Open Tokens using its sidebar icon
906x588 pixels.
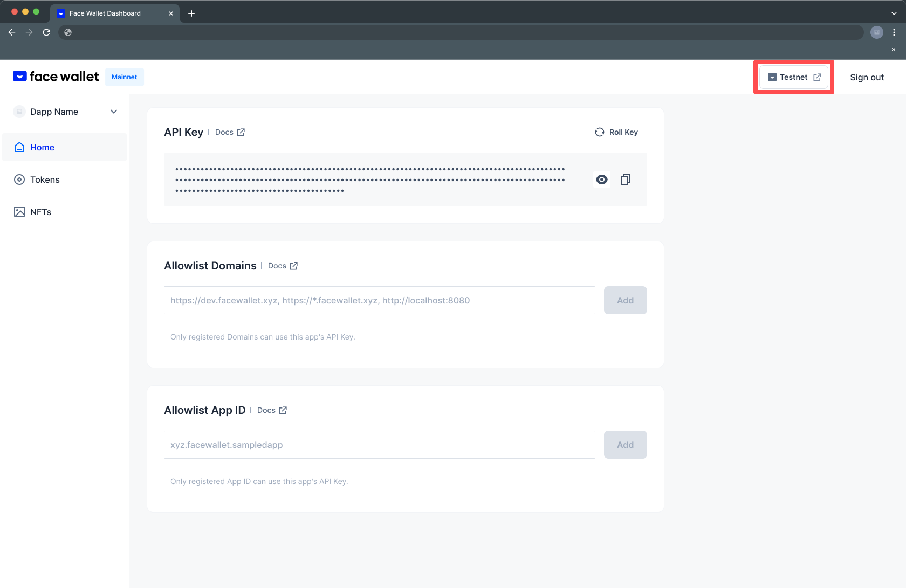[19, 179]
